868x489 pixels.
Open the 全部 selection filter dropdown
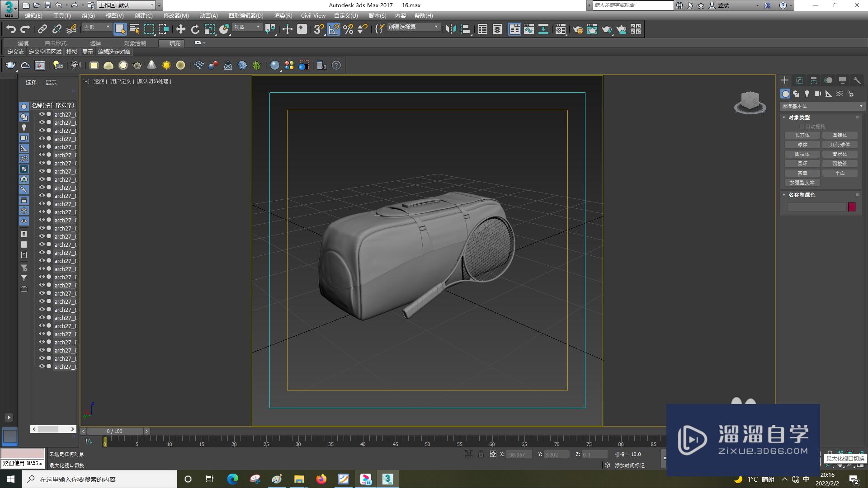pyautogui.click(x=97, y=28)
